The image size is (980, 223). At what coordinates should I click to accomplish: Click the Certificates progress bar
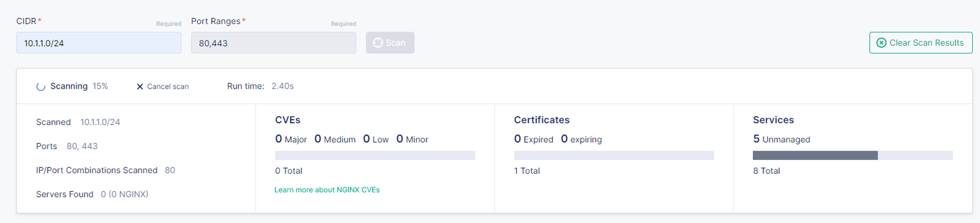point(614,156)
